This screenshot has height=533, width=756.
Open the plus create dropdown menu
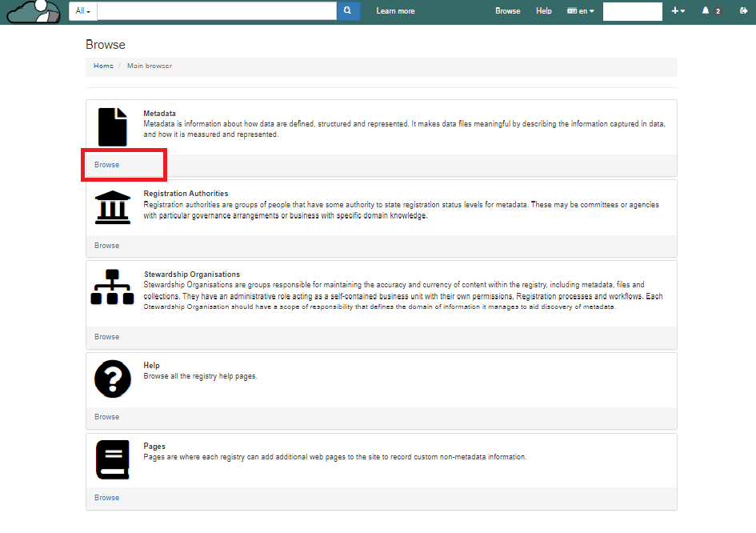(678, 11)
